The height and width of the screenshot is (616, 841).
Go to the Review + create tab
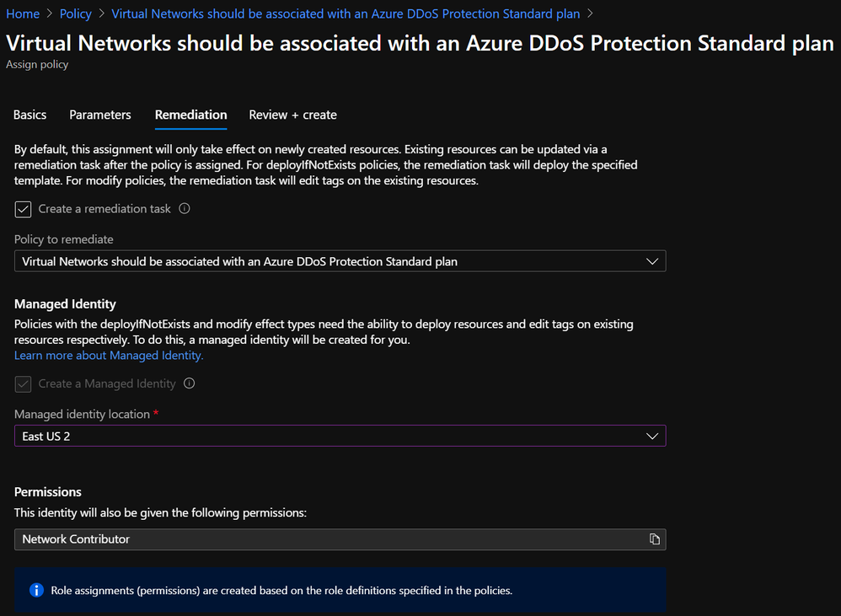tap(292, 115)
